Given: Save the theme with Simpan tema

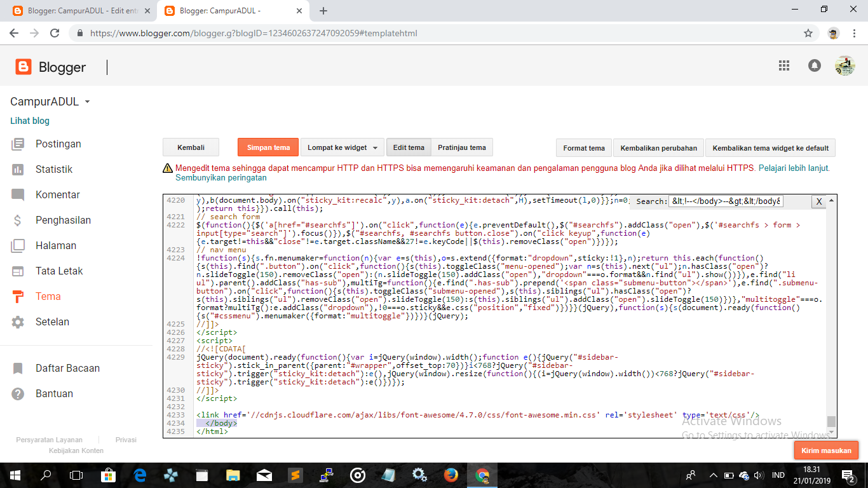Looking at the screenshot, I should 268,147.
